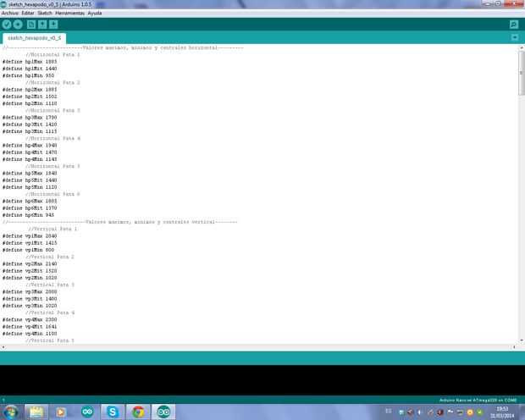Click the Arduino Nano board status text
The height and width of the screenshot is (420, 525).
tap(478, 401)
